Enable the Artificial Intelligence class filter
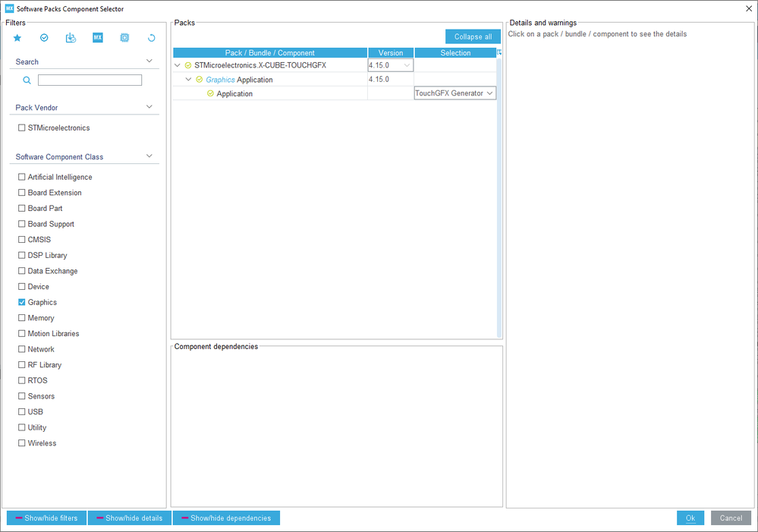This screenshot has width=758, height=532. click(22, 177)
